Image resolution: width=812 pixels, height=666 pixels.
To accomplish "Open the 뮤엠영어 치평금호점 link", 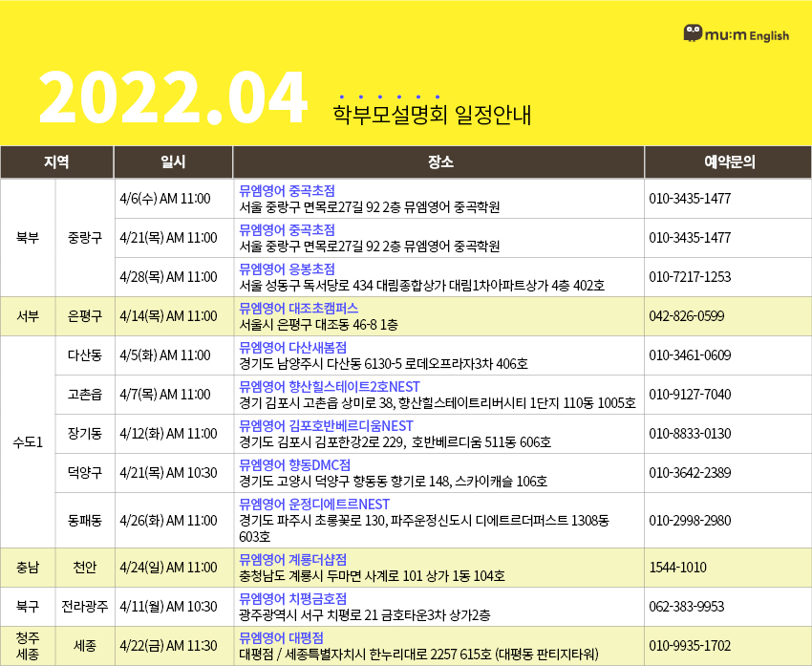I will pos(293,599).
